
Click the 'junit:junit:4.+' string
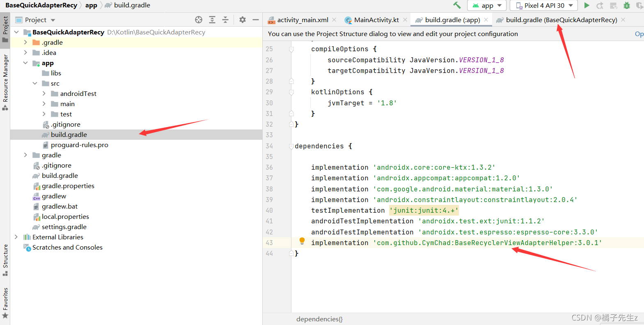(424, 210)
